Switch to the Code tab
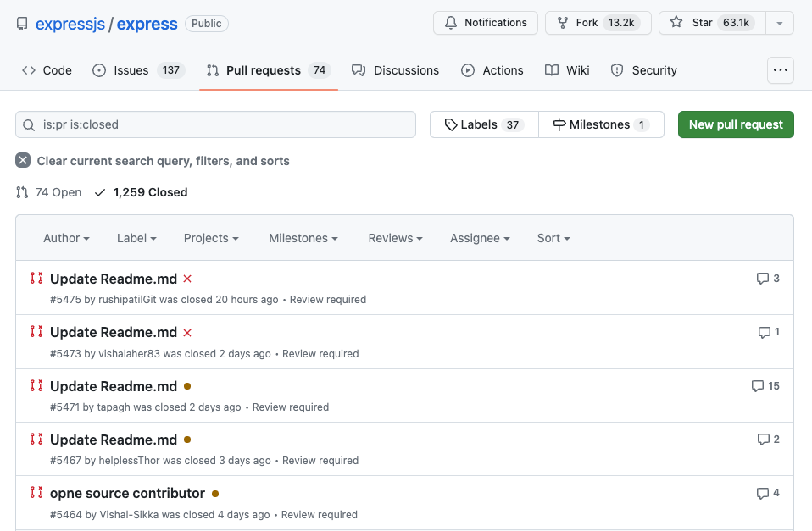 pos(47,70)
